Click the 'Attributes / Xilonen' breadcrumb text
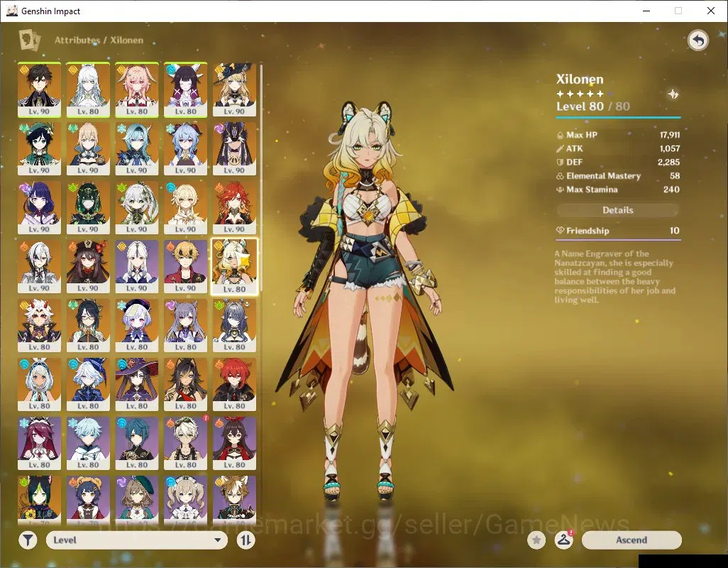The width and height of the screenshot is (728, 568). click(99, 40)
